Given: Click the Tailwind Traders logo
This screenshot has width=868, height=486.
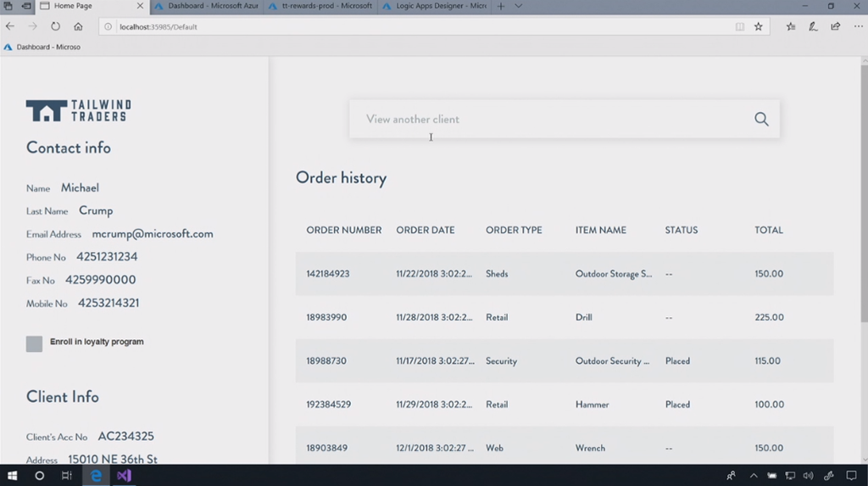Looking at the screenshot, I should 79,111.
